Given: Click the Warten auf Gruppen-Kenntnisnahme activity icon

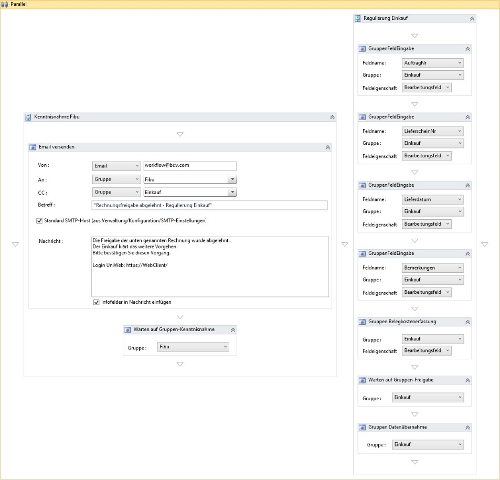Looking at the screenshot, I should pos(128,330).
